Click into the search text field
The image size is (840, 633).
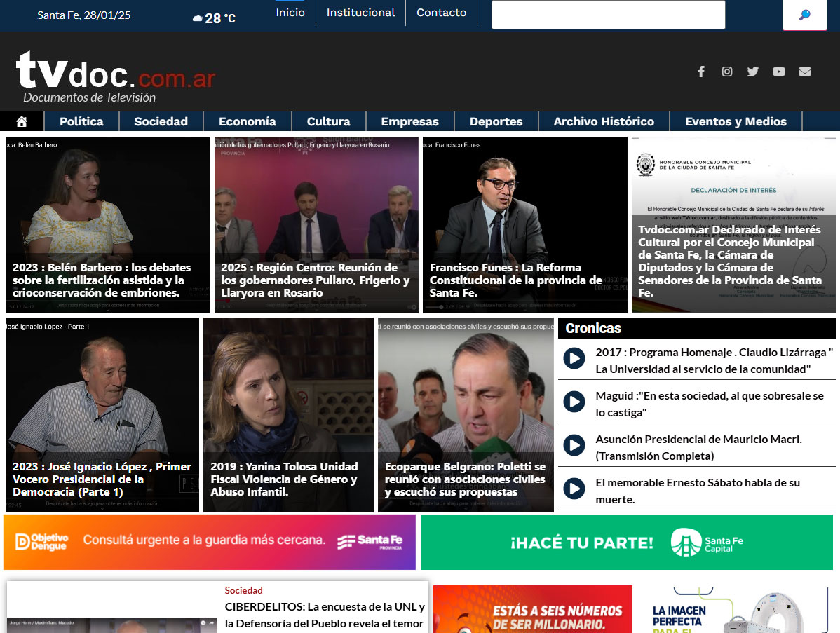(x=608, y=15)
